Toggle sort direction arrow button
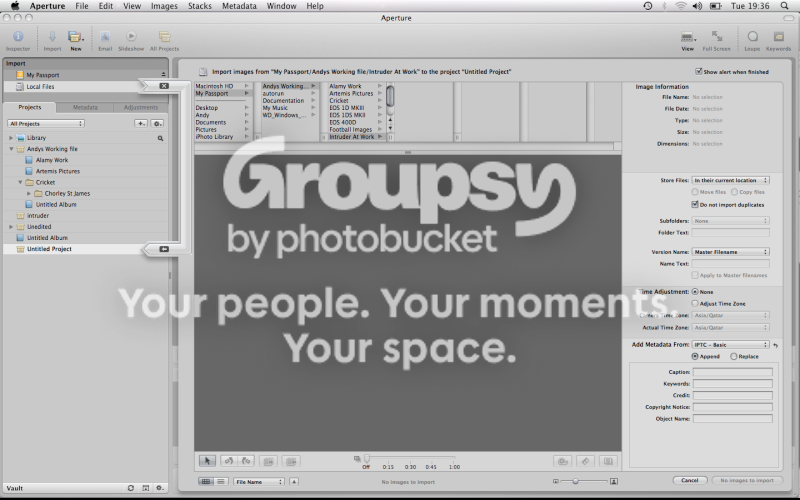 294,481
